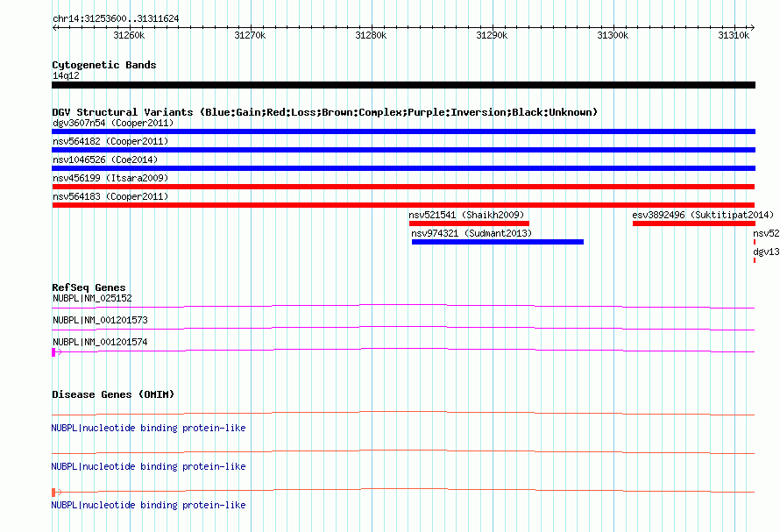Click the 14q12 cytogenetic band bar
This screenshot has height=532, width=780.
tap(403, 86)
